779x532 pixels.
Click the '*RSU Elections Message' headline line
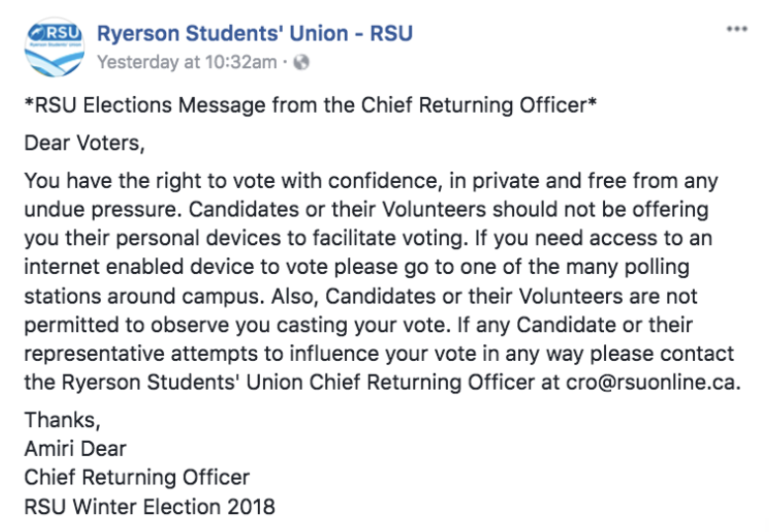pyautogui.click(x=310, y=105)
